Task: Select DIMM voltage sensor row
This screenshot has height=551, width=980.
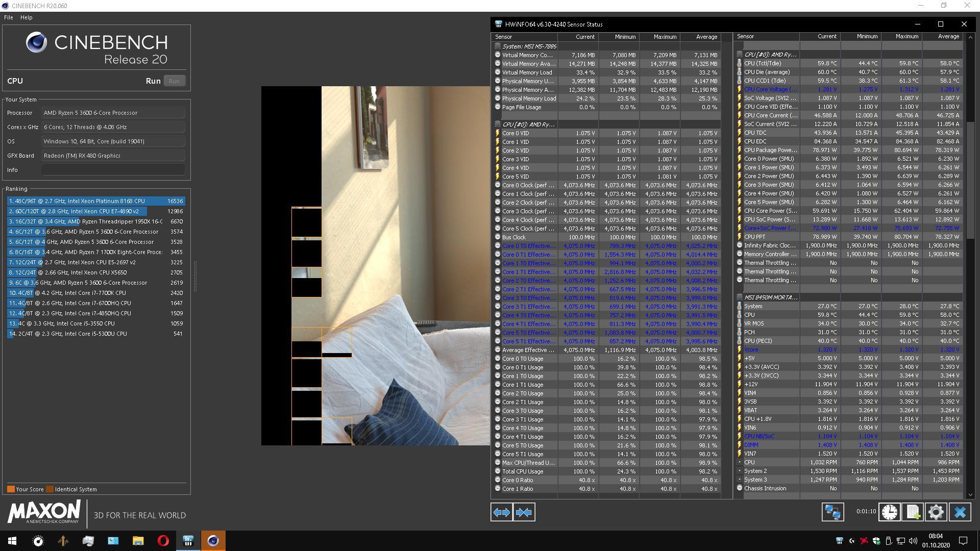Action: tap(848, 445)
